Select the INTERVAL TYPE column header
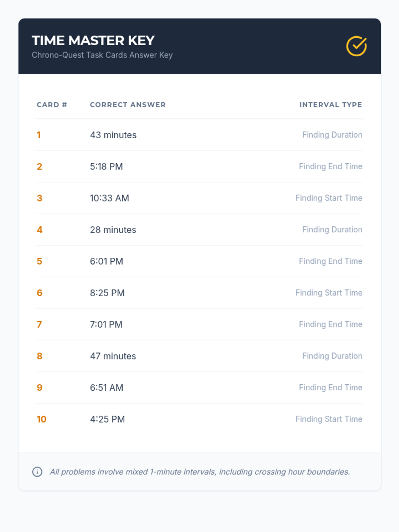Screen dimensions: 399x532 (x=331, y=105)
